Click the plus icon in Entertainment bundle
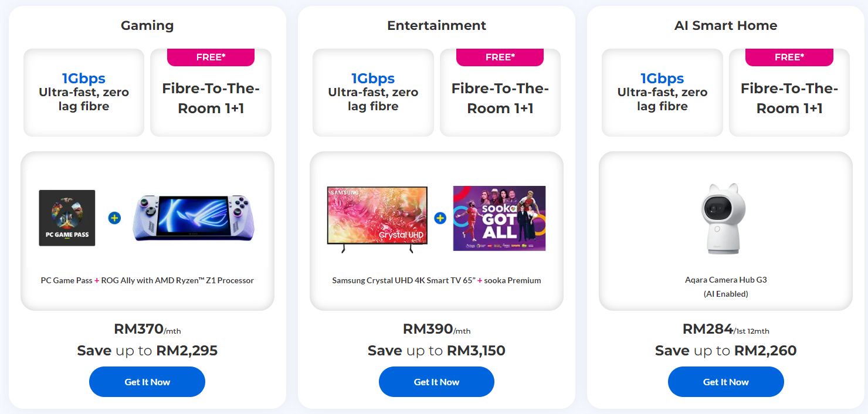This screenshot has width=868, height=414. (x=440, y=218)
